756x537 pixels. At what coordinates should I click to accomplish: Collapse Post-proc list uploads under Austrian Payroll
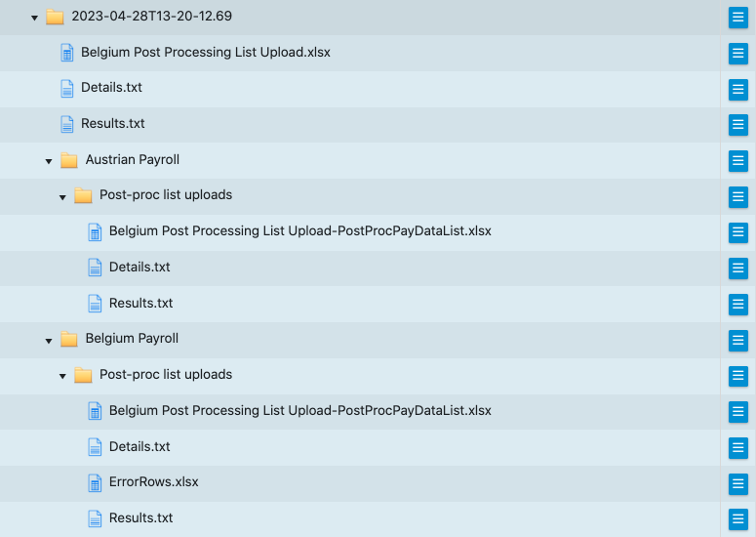point(62,196)
